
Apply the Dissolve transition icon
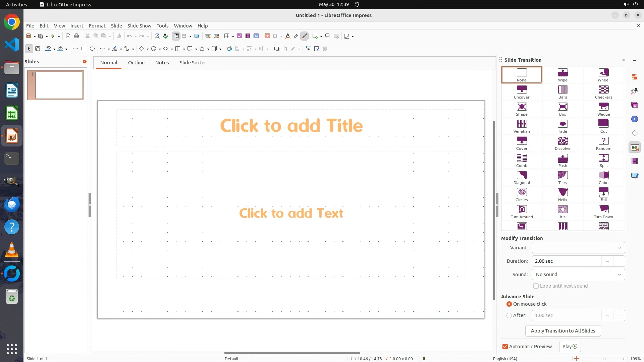(x=562, y=143)
